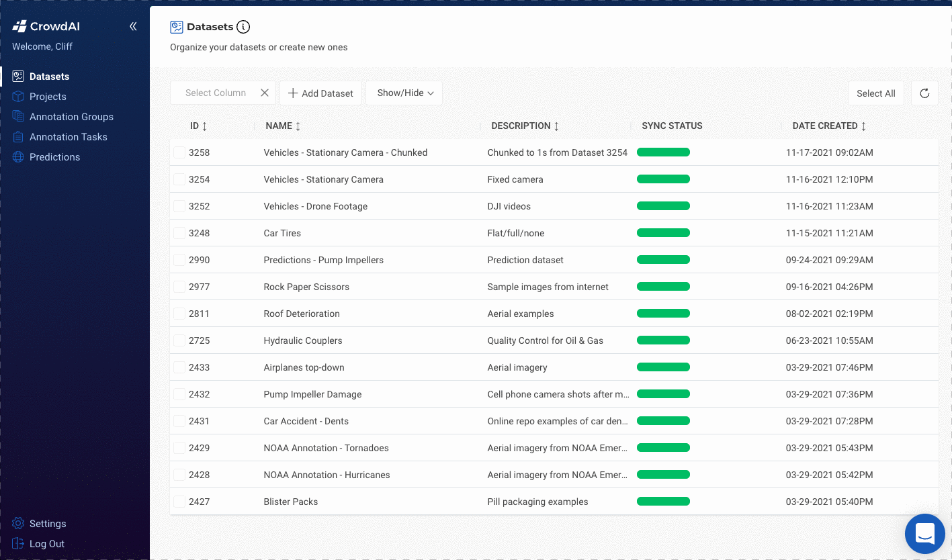The image size is (952, 560).
Task: Click description 'Pill packaging examples'
Action: [x=537, y=502]
